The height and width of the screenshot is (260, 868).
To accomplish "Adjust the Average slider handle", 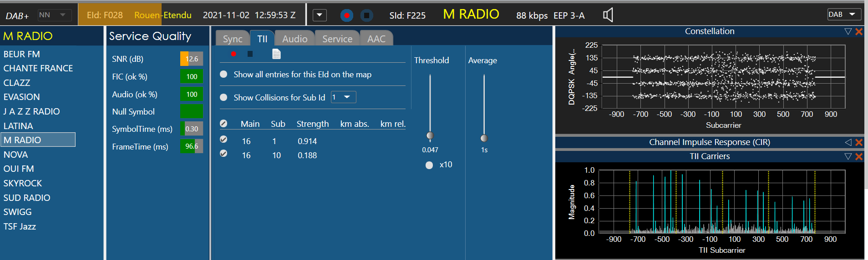I will pyautogui.click(x=484, y=138).
